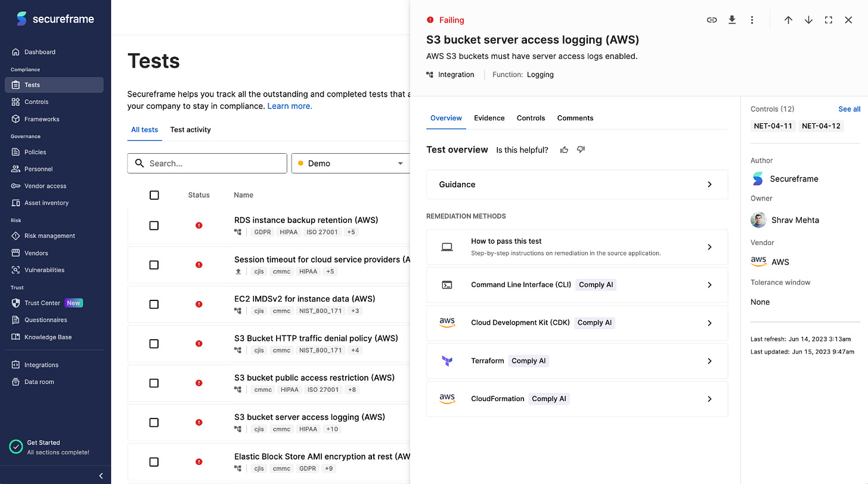Click the Questionnaires sidebar icon
This screenshot has width=868, height=484.
point(16,319)
